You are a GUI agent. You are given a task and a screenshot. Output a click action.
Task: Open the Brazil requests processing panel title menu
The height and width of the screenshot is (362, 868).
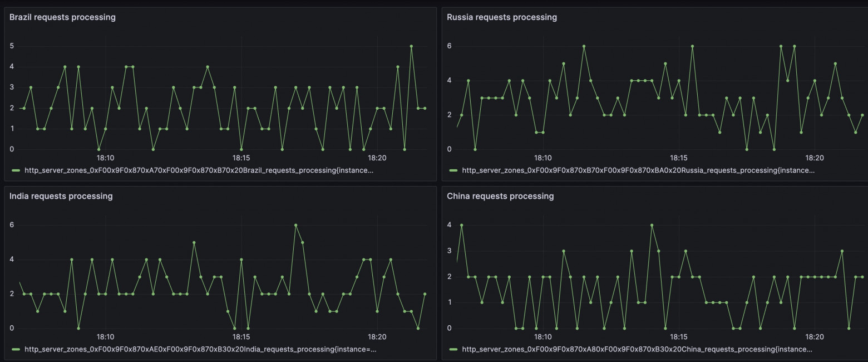[62, 17]
